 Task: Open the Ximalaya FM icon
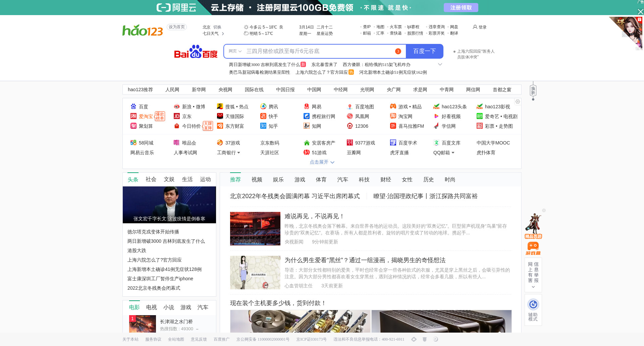[393, 126]
